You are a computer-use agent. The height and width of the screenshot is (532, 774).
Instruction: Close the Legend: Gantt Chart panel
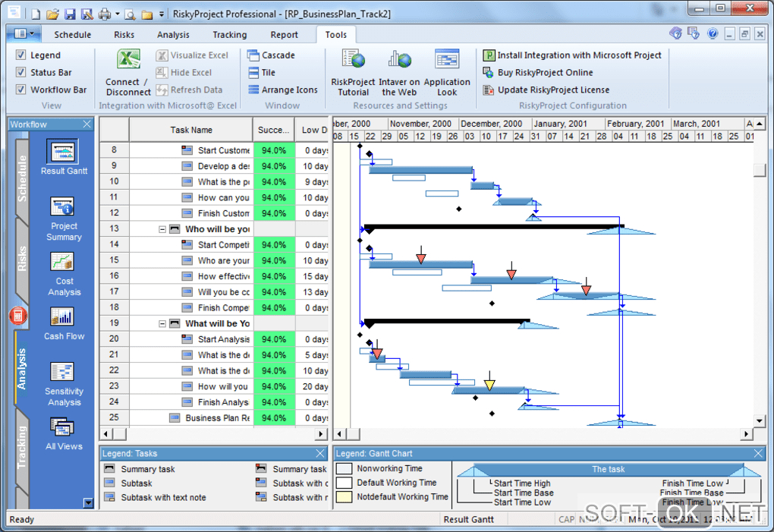coord(759,453)
